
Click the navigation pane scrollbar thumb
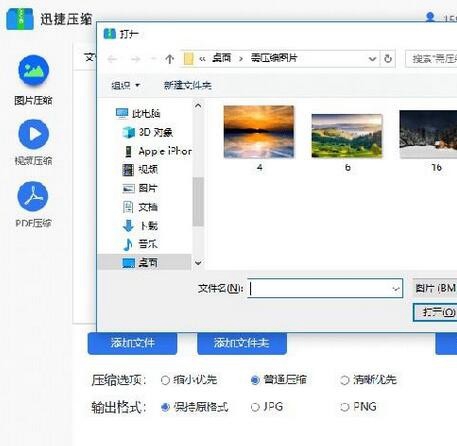(198, 201)
